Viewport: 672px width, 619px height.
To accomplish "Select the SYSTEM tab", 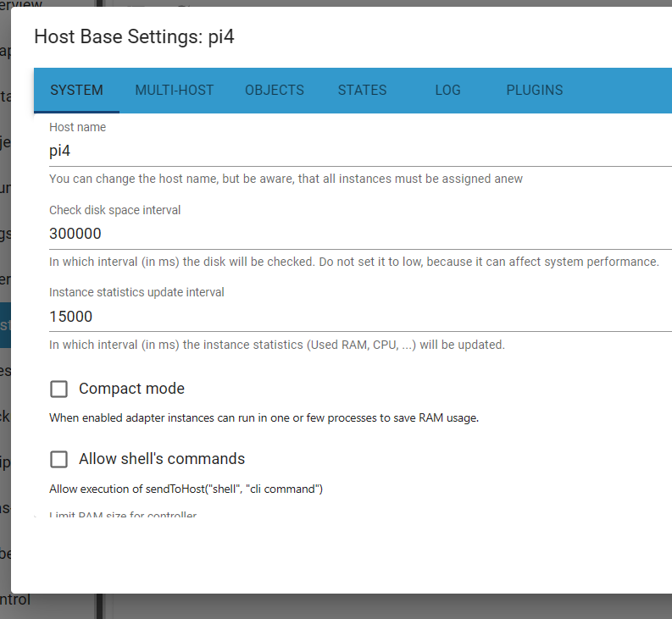I will 76,91.
